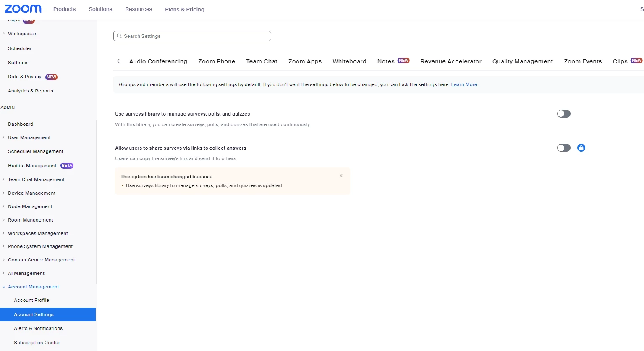Viewport: 644px width, 351px height.
Task: Go to Plans & Pricing
Action: coord(185,9)
